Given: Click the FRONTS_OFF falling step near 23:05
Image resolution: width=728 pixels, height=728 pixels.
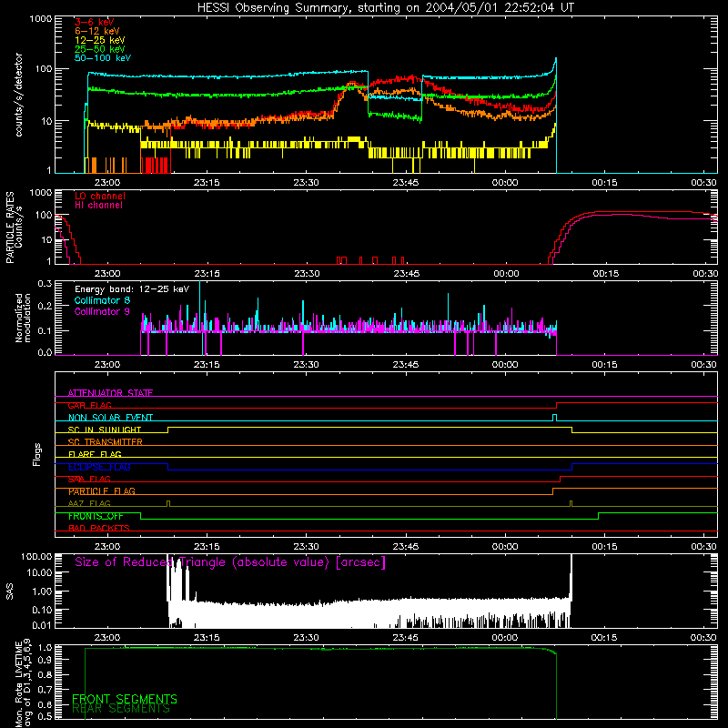Looking at the screenshot, I should tap(141, 516).
